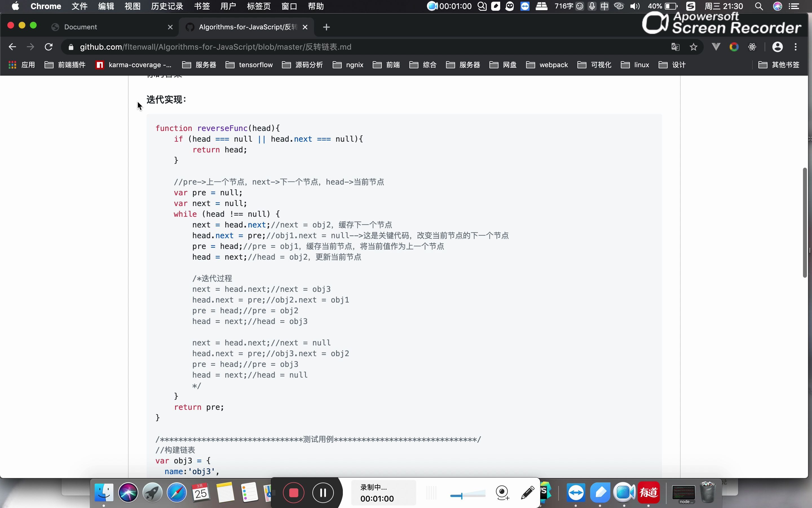Open Notes from the Dock
This screenshot has width=812, height=508.
[225, 492]
